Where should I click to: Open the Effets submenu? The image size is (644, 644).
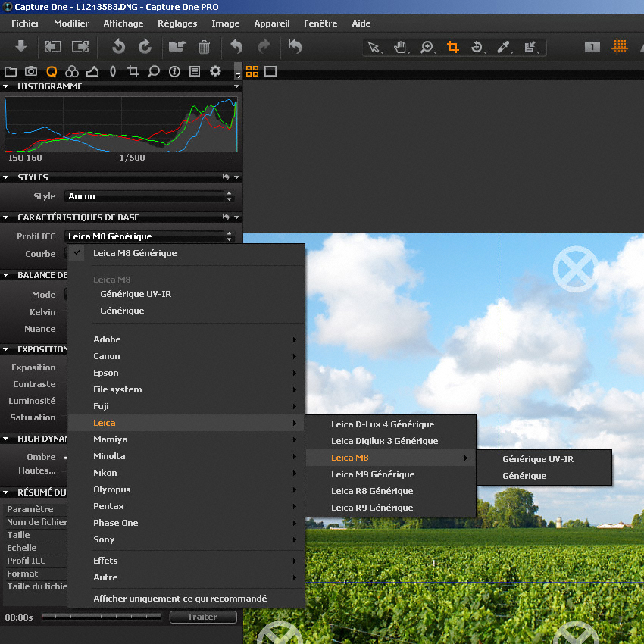tap(186, 561)
